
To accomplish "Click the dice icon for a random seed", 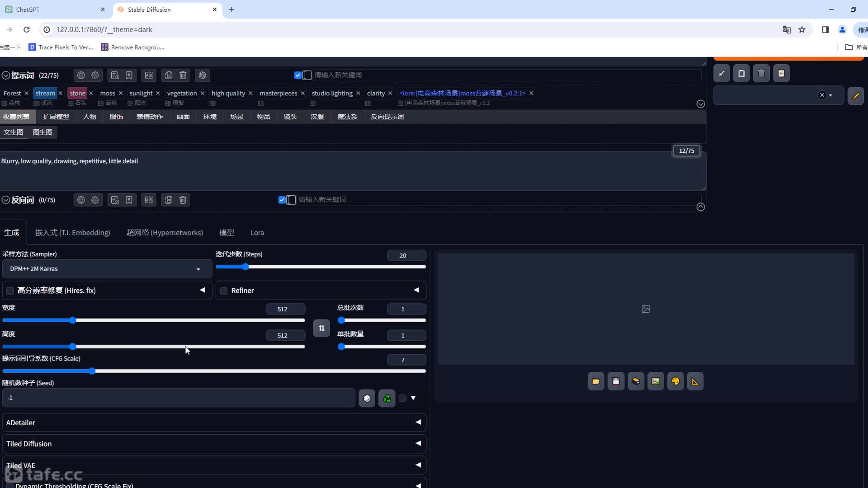I will point(367,398).
